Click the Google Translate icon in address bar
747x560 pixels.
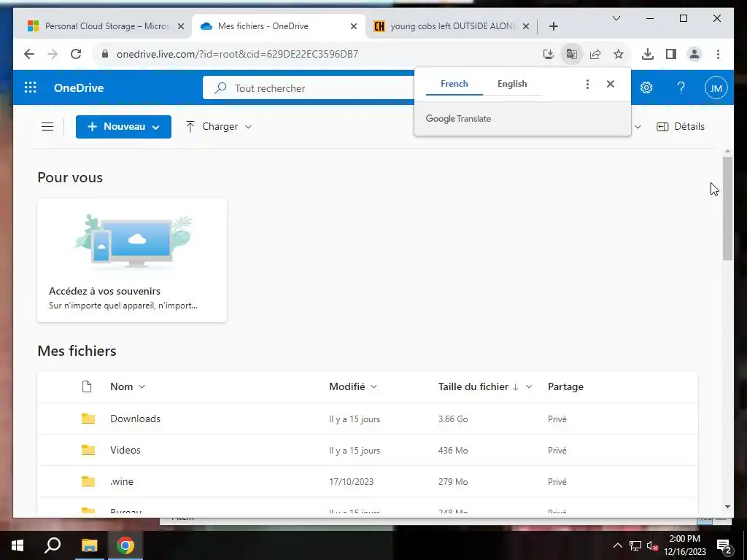click(572, 54)
